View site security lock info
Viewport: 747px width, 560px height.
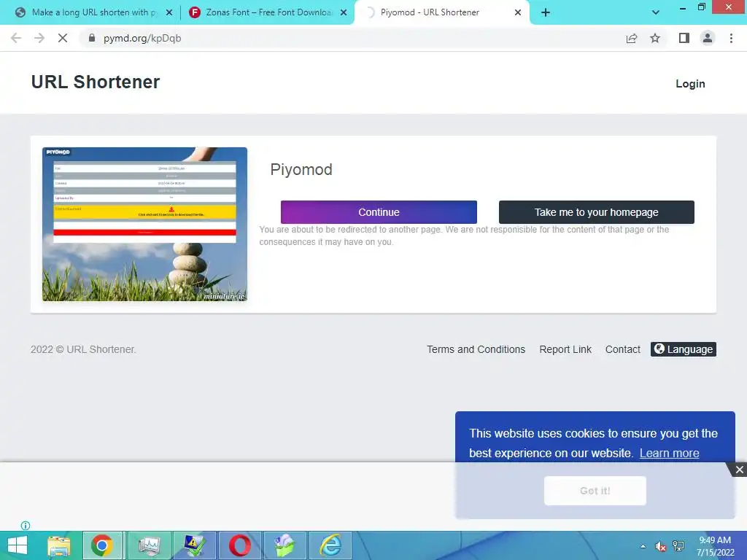coord(92,38)
